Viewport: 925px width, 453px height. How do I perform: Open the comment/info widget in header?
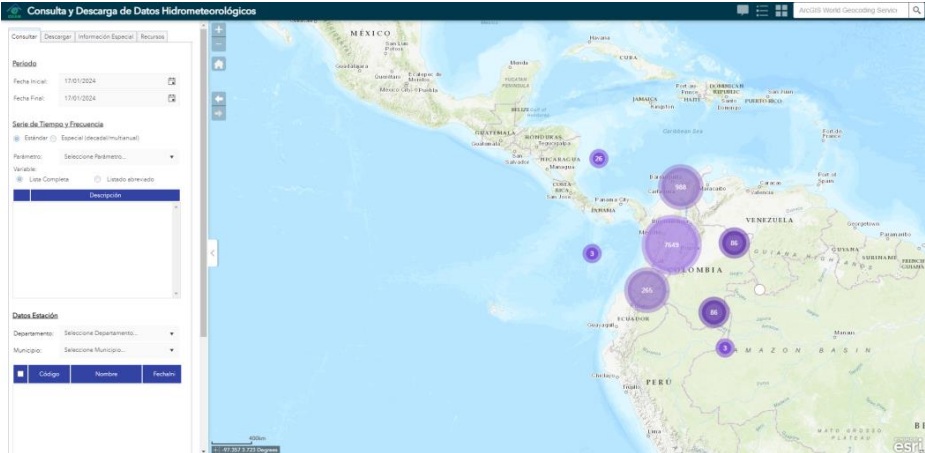pyautogui.click(x=743, y=11)
